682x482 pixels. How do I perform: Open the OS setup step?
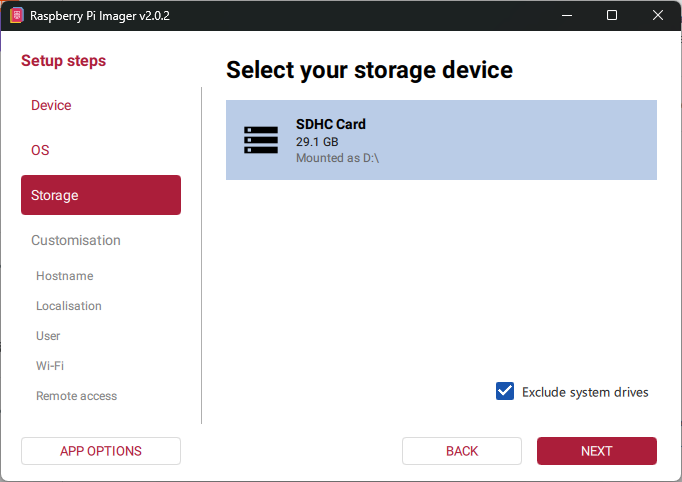point(40,150)
